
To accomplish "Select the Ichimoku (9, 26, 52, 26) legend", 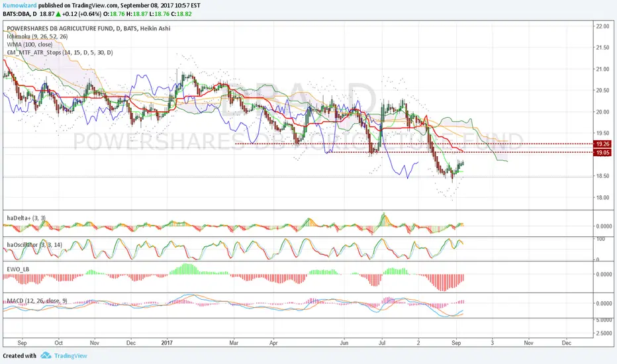I will tap(37, 36).
